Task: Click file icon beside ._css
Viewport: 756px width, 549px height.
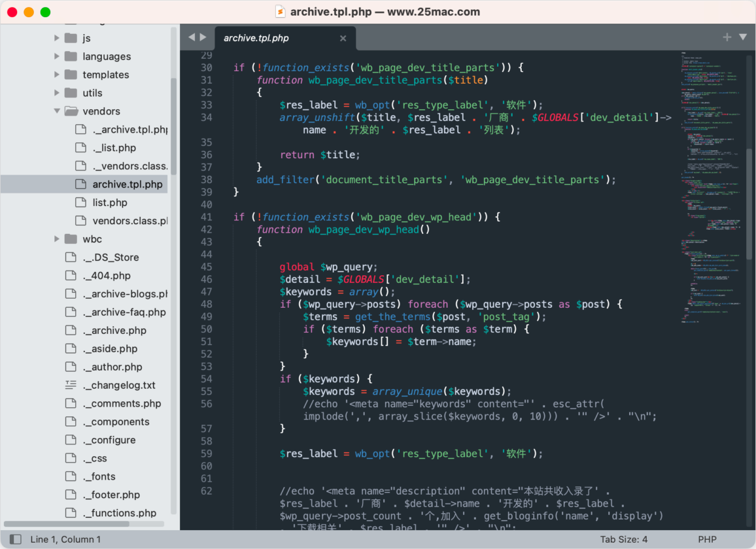Action: (71, 458)
